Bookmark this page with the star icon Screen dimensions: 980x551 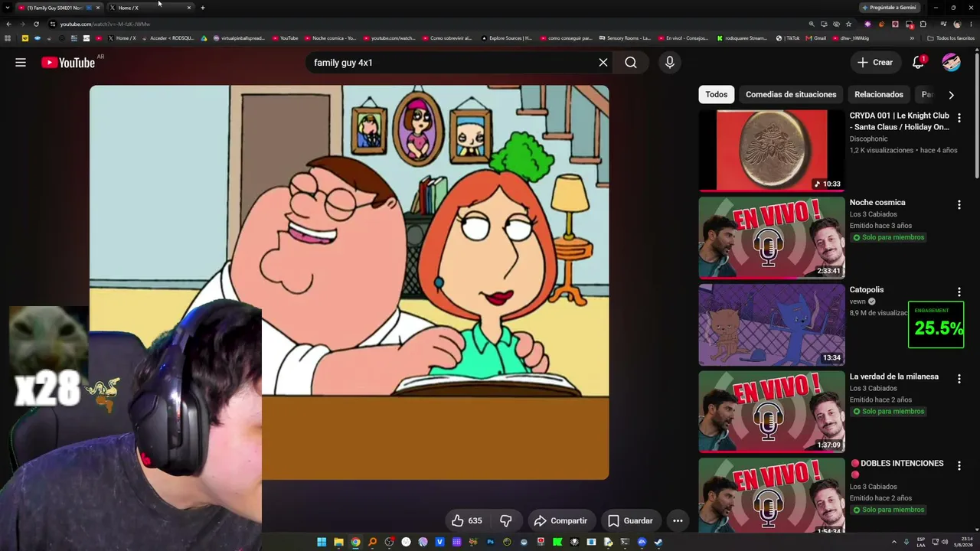coord(848,24)
